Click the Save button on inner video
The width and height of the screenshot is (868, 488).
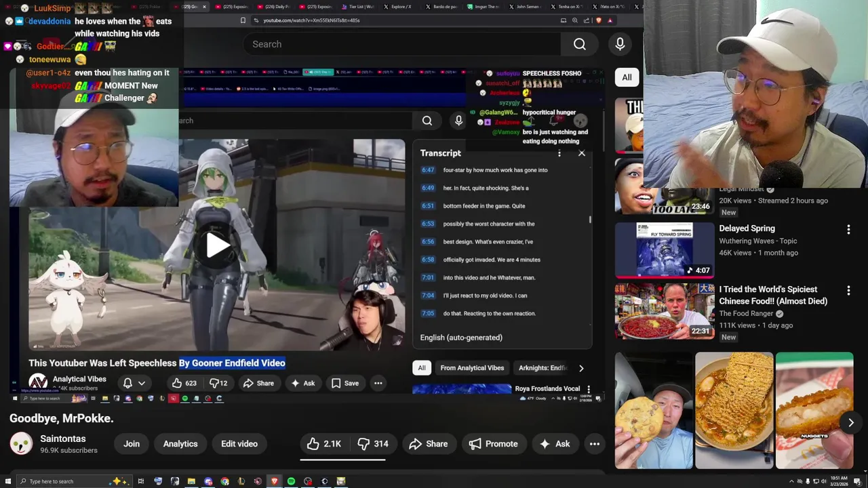tap(345, 383)
